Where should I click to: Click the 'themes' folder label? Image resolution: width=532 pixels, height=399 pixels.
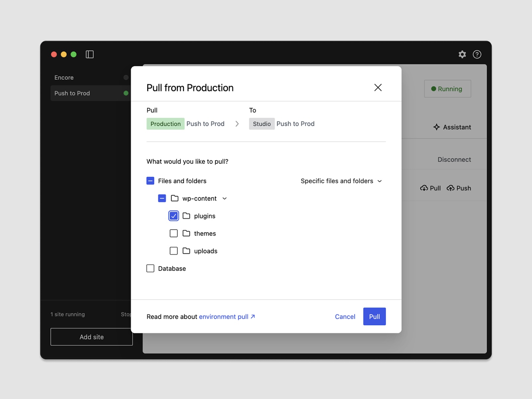coord(205,233)
